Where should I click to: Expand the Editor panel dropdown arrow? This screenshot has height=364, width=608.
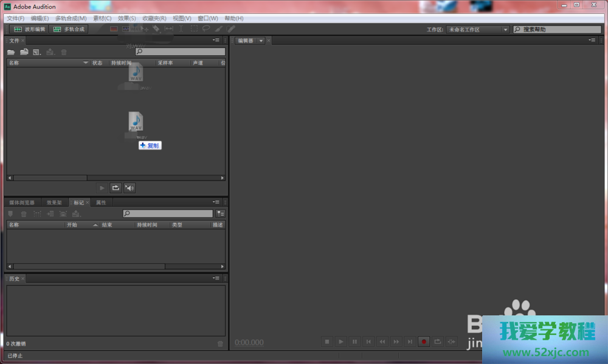(x=261, y=41)
